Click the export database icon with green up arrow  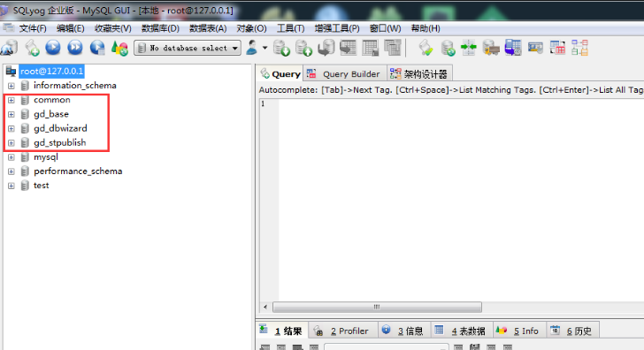point(303,48)
